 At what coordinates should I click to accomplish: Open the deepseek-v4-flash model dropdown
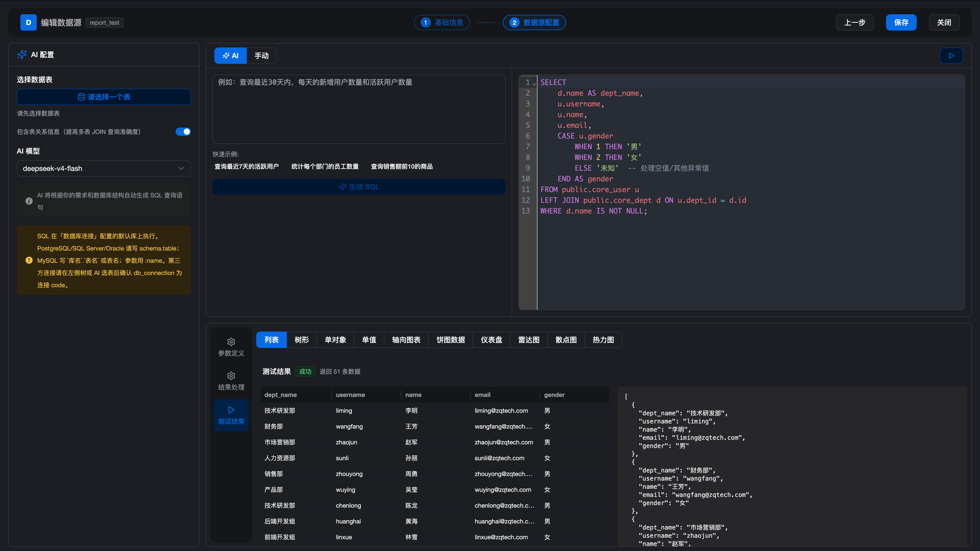click(x=103, y=168)
